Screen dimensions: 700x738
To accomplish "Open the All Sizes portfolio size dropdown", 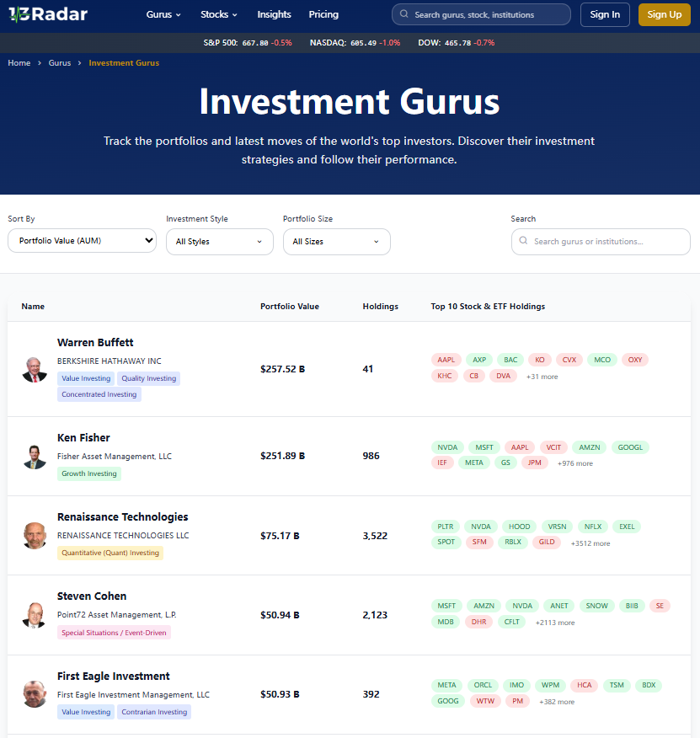I will click(337, 242).
